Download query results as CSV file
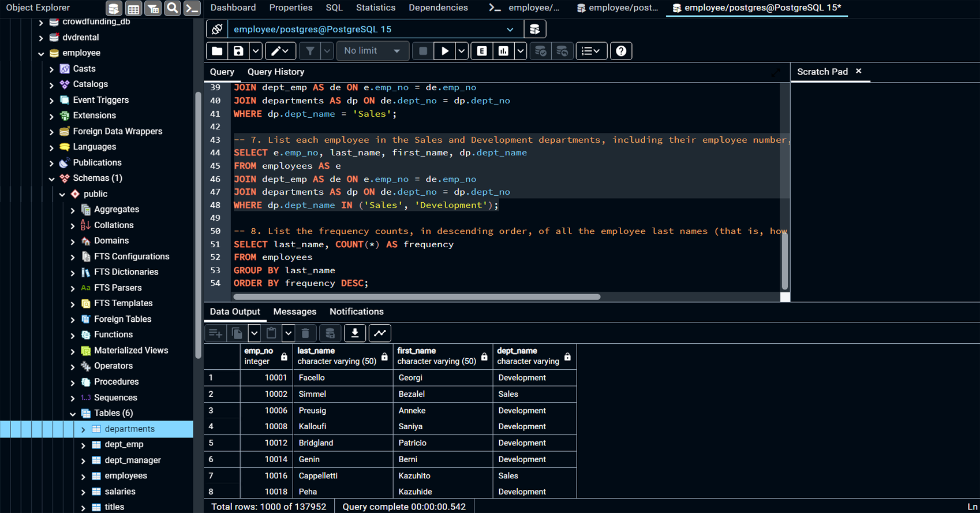This screenshot has height=513, width=980. pos(355,333)
